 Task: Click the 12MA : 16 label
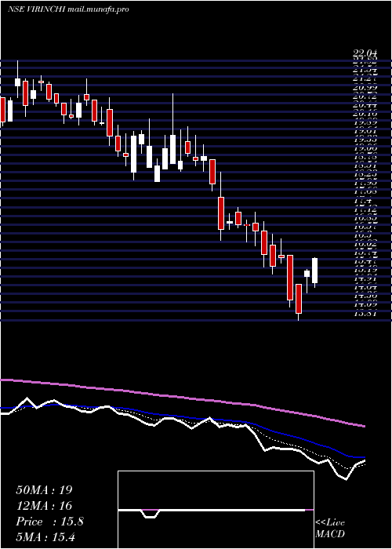44,506
